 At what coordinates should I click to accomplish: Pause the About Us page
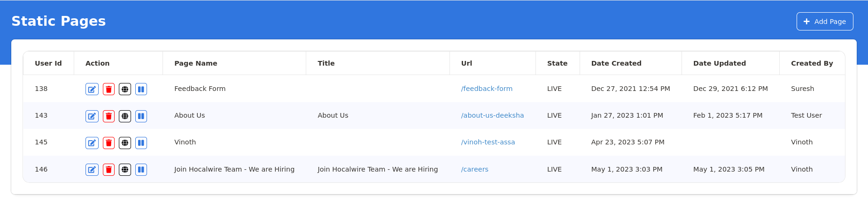(x=141, y=116)
